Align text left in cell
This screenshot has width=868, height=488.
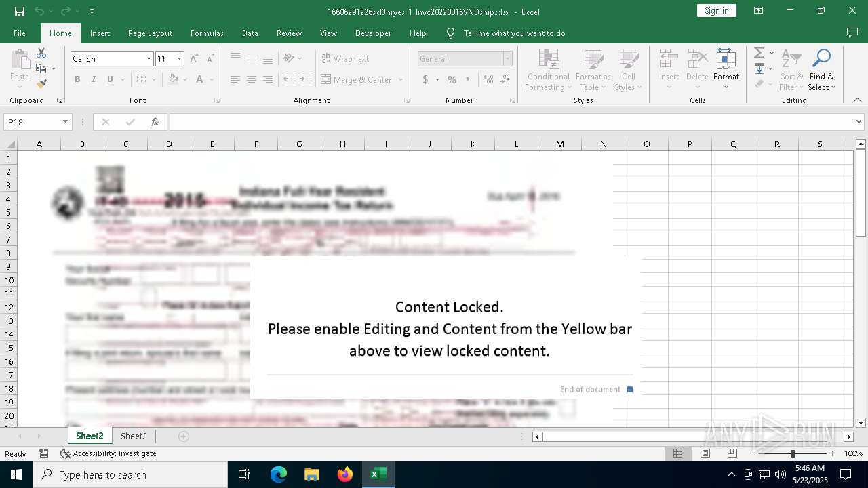[x=235, y=79]
